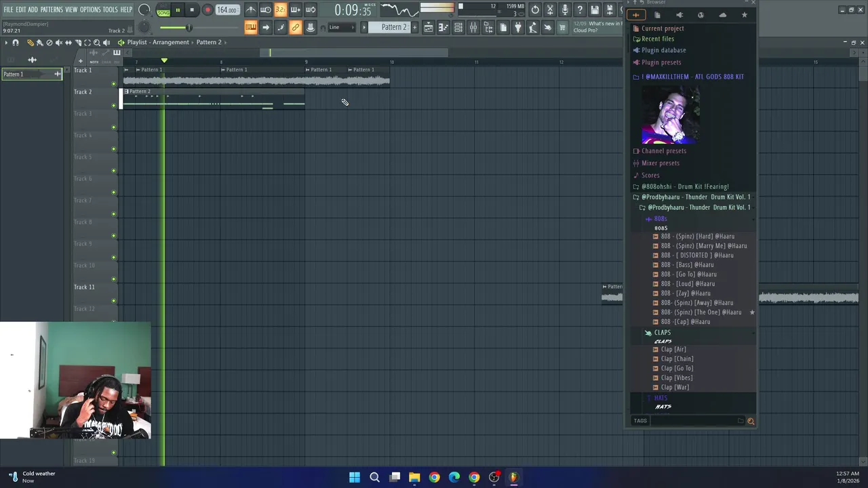This screenshot has width=868, height=488.
Task: Toggle the overdub recording icon
Action: pos(296,10)
